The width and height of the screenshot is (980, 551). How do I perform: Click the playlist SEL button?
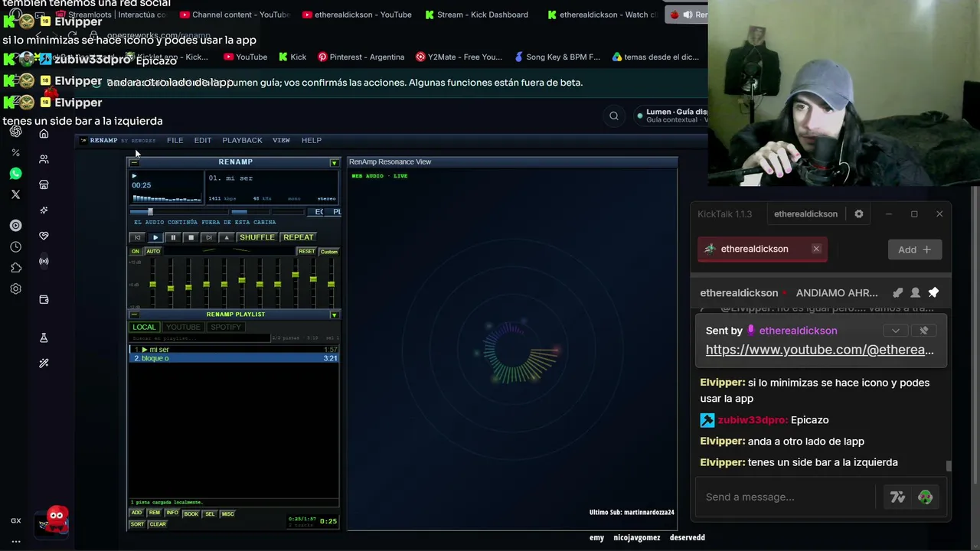point(210,514)
